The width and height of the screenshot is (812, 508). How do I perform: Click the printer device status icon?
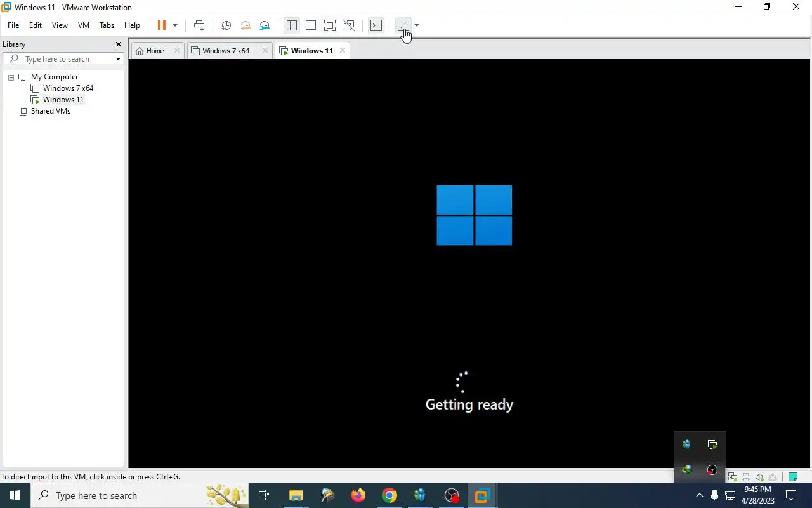(x=746, y=477)
